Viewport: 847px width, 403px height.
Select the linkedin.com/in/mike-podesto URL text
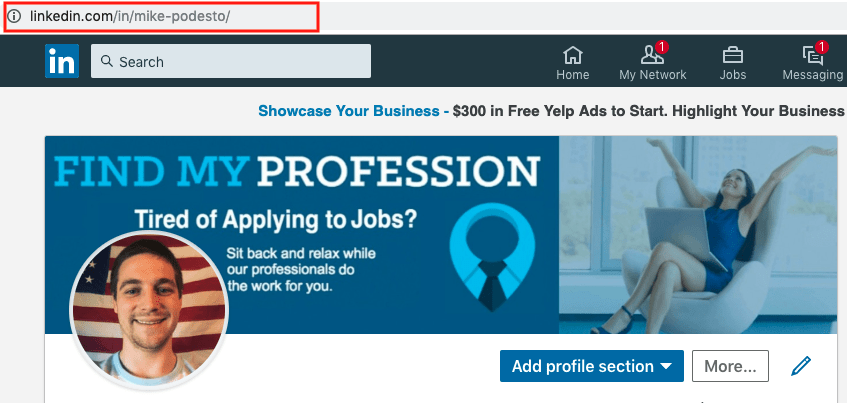click(x=130, y=16)
